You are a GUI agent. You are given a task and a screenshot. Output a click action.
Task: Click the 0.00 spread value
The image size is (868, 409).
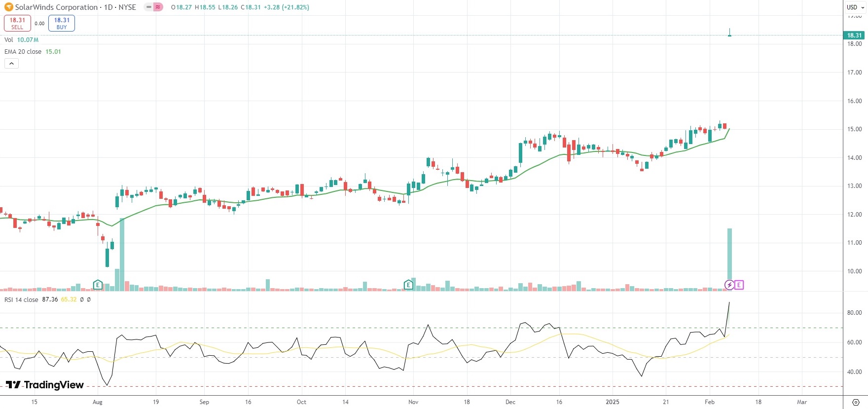pos(39,23)
